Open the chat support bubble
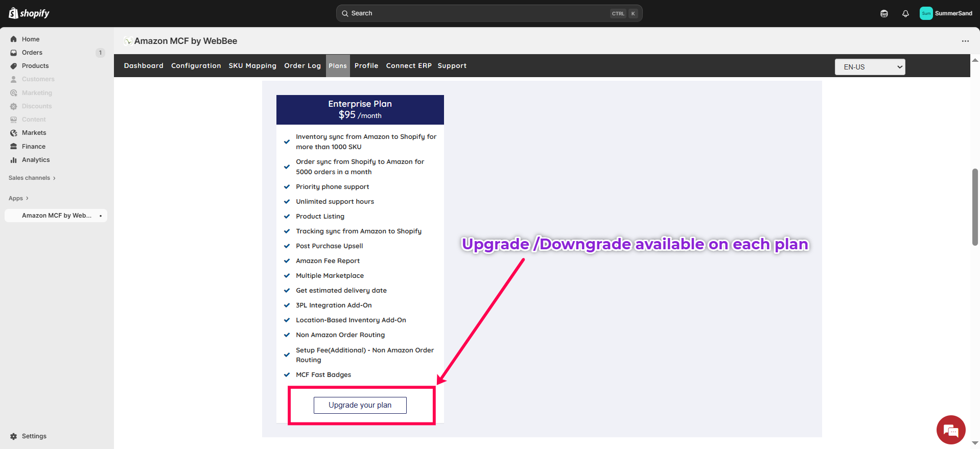The image size is (980, 449). (950, 430)
